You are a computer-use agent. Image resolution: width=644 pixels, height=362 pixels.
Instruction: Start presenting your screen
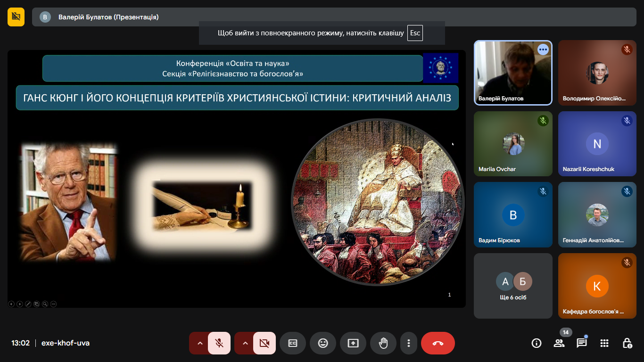(x=353, y=343)
